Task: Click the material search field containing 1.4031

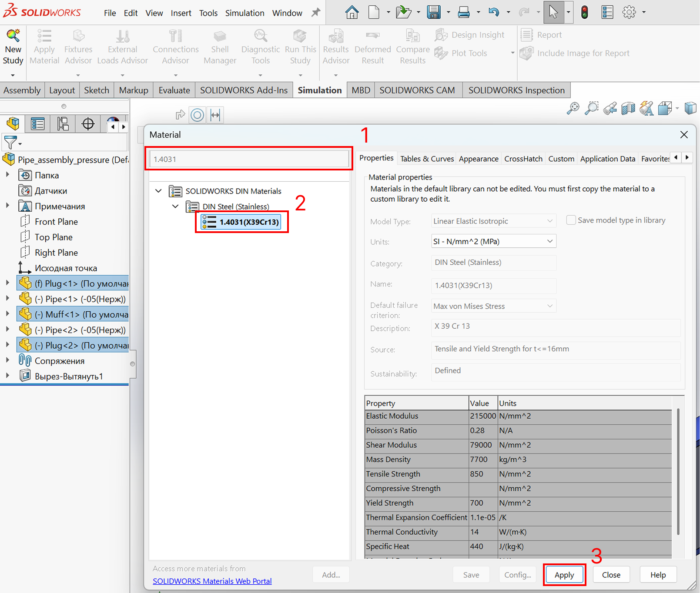Action: pyautogui.click(x=249, y=159)
